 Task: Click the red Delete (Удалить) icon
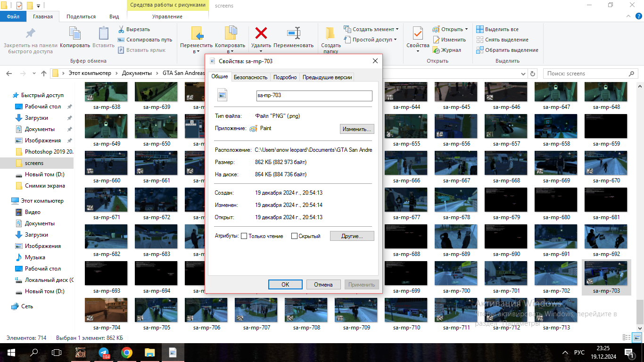[261, 33]
